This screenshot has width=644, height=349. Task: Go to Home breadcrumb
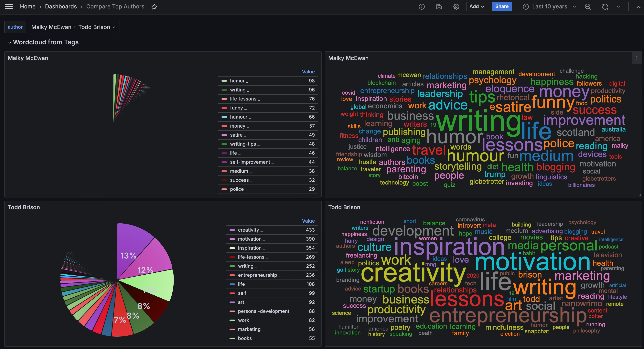point(28,6)
